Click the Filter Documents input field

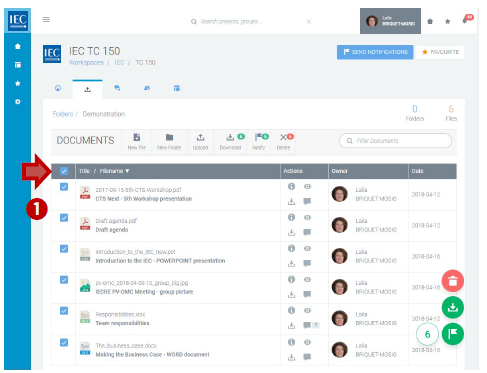(x=395, y=141)
